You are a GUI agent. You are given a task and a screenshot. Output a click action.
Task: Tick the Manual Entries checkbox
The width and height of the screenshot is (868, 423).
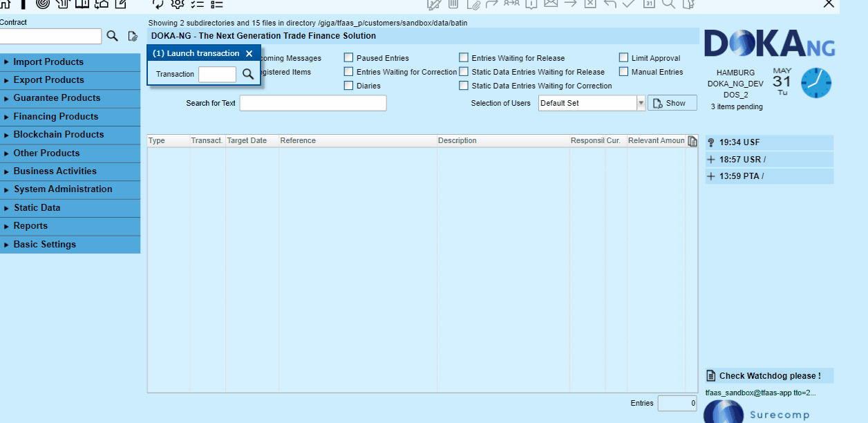click(624, 72)
